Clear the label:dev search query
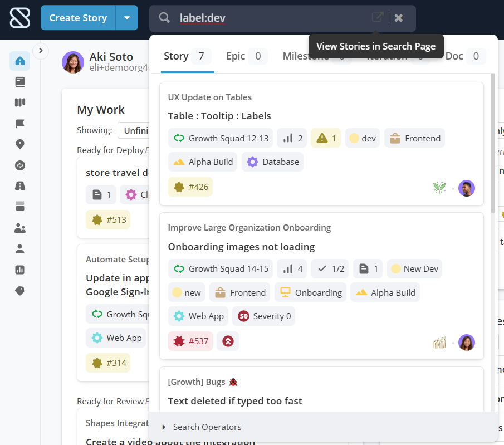Screen dimensions: 504x445 [x=399, y=18]
